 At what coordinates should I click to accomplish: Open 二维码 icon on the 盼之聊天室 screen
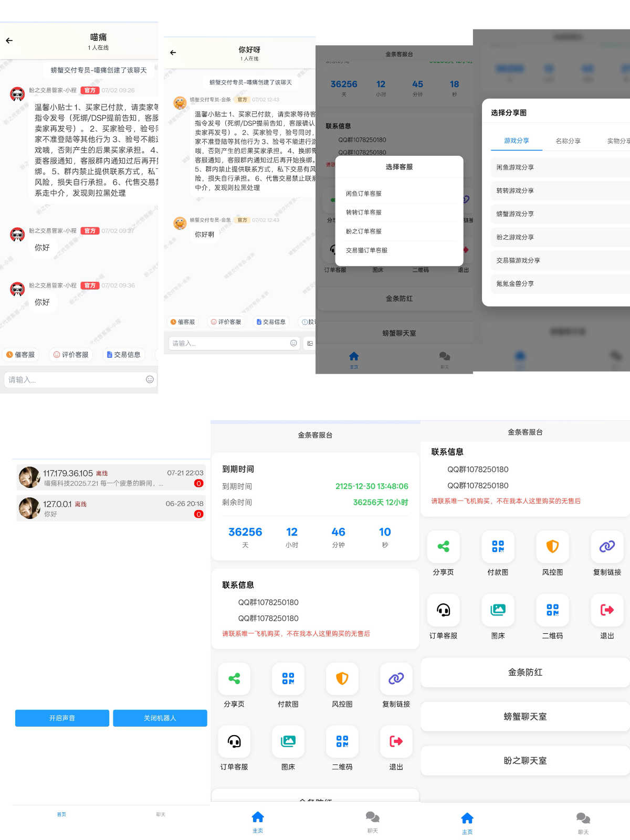(x=553, y=610)
